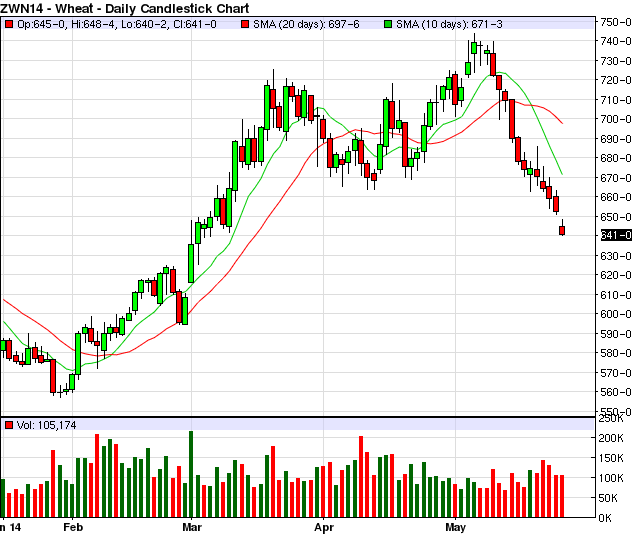640x536 pixels.
Task: Click the tallest dark green volume bar at Mar
Action: 191,474
